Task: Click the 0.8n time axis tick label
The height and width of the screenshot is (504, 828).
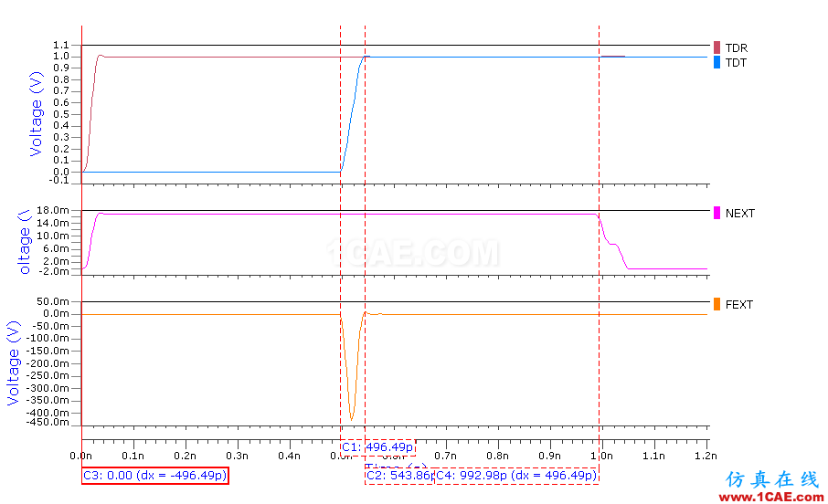Action: tap(498, 456)
